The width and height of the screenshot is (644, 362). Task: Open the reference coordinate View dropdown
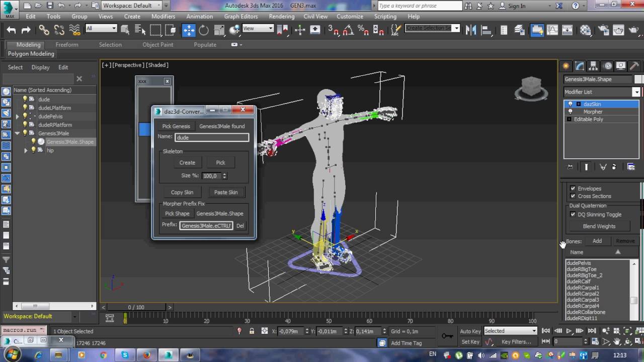pyautogui.click(x=258, y=29)
